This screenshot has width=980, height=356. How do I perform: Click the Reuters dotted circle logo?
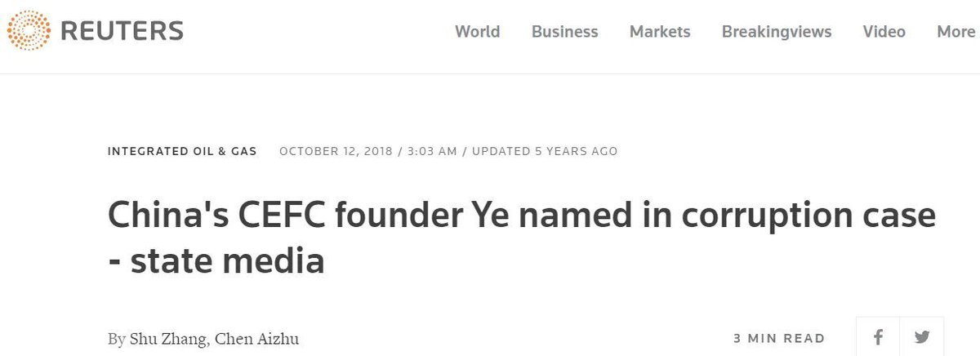point(29,31)
